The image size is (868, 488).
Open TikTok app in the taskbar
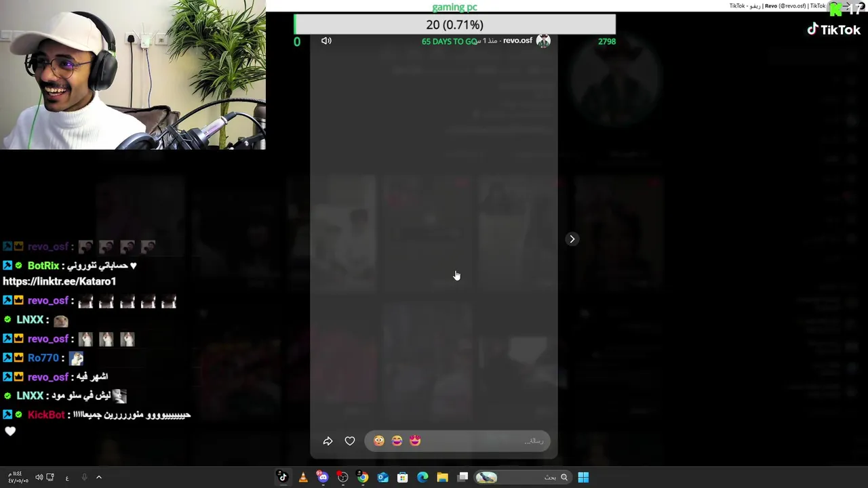click(283, 477)
